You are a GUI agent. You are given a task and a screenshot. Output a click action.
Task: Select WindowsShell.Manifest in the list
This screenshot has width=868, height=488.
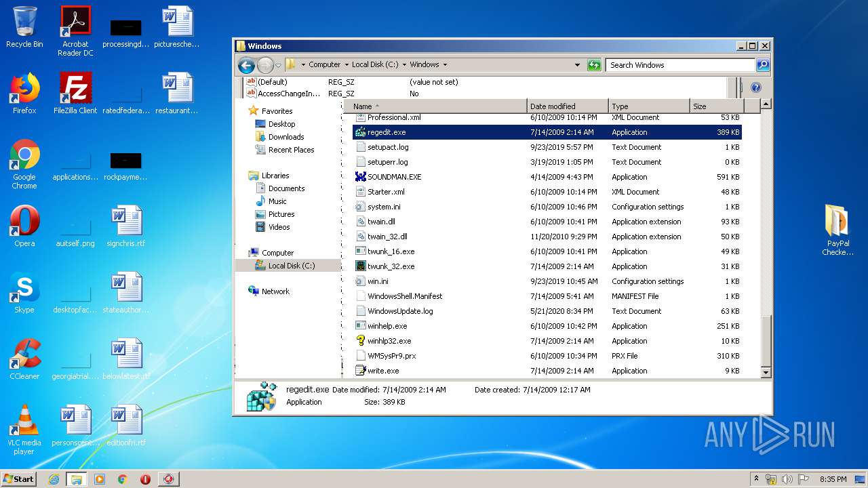click(x=547, y=296)
